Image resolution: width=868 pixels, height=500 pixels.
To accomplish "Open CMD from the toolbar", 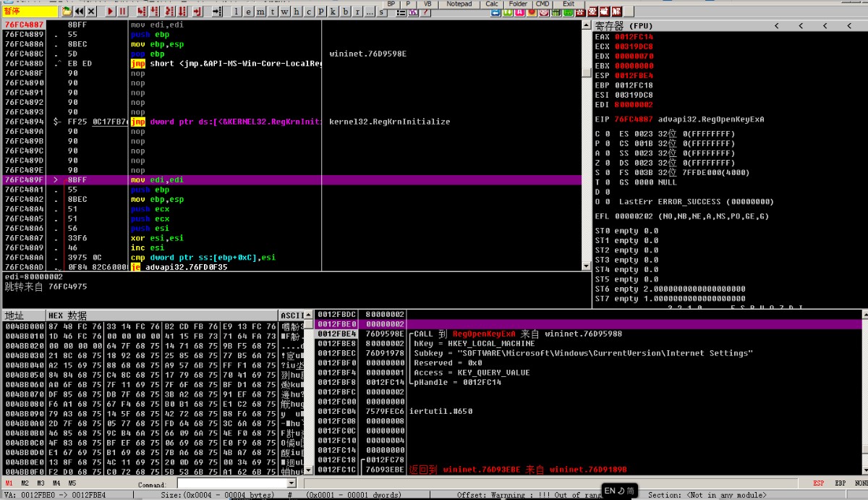I will tap(542, 4).
